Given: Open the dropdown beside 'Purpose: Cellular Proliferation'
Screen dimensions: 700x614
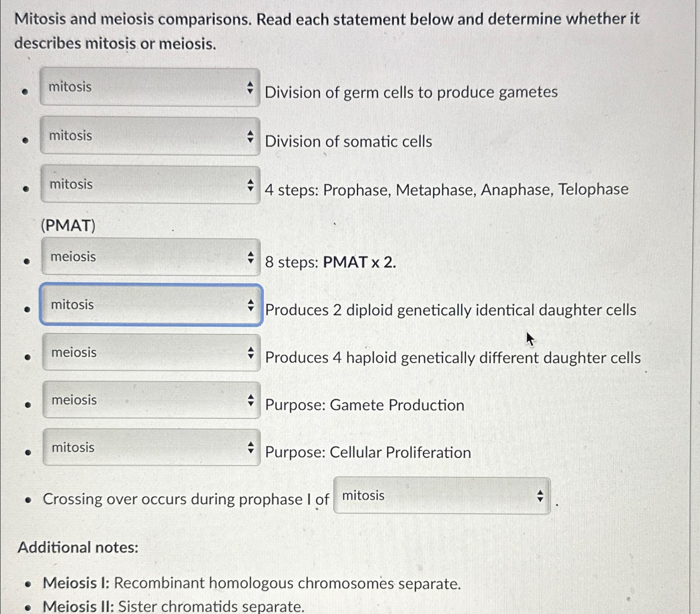Looking at the screenshot, I should [x=150, y=448].
